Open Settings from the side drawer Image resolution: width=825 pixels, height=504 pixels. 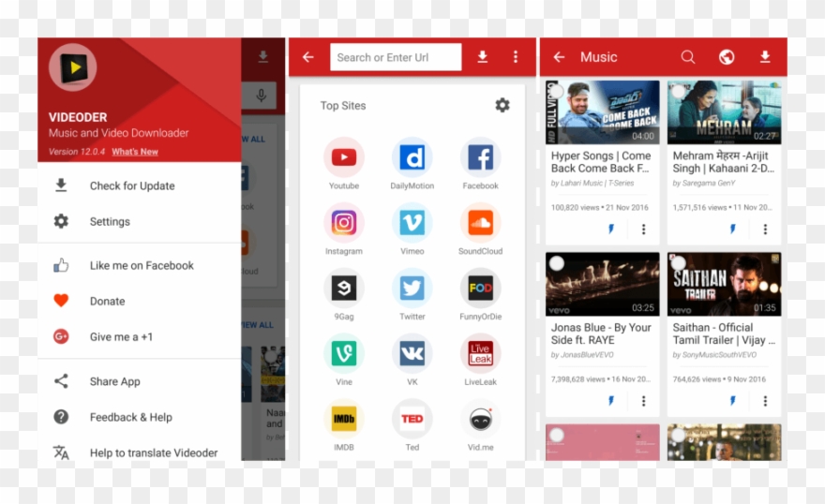coord(110,221)
